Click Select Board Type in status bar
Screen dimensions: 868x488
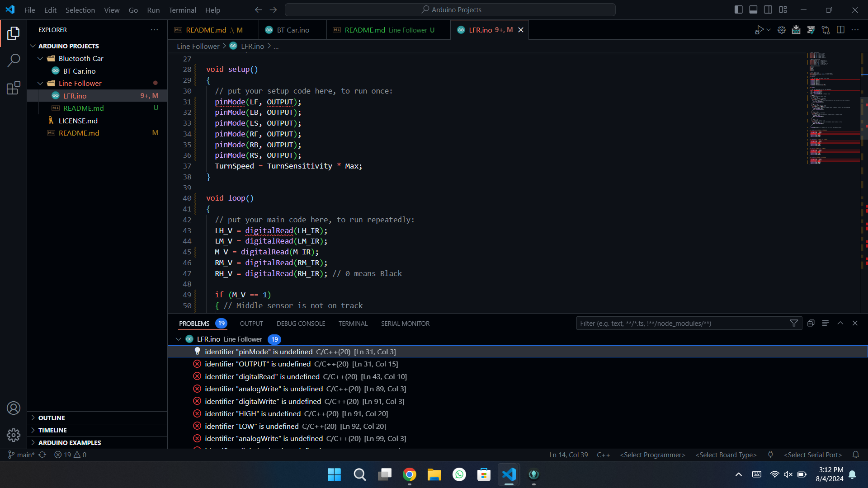[726, 455]
